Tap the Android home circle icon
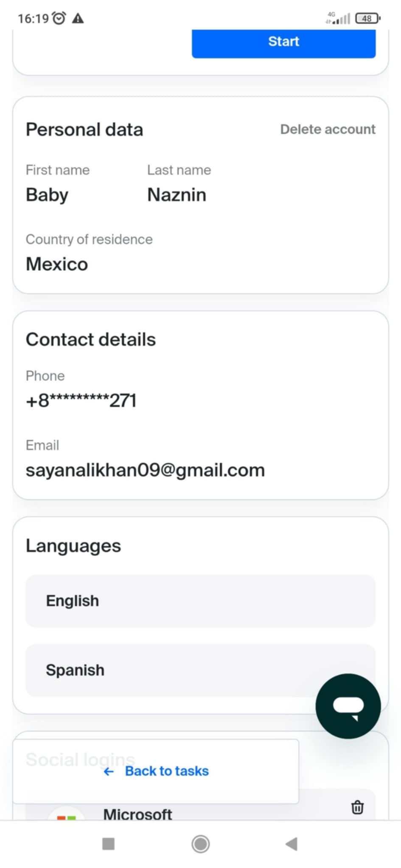Viewport: 401px width, 868px height. click(200, 844)
